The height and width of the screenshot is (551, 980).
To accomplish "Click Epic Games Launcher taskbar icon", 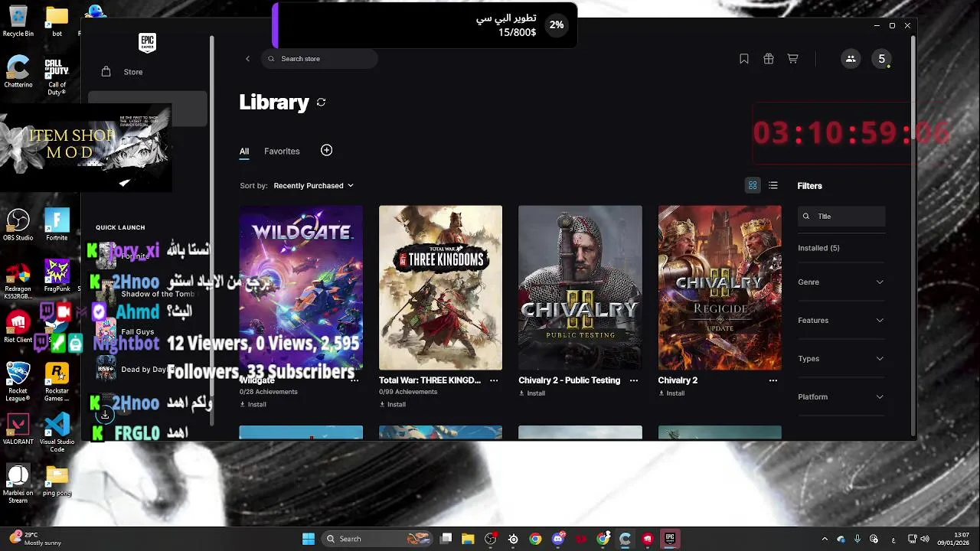I will (x=670, y=539).
